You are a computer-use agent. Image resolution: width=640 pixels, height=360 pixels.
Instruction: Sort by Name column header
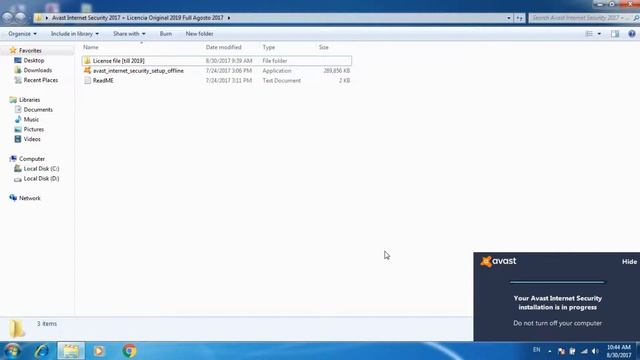[91, 47]
